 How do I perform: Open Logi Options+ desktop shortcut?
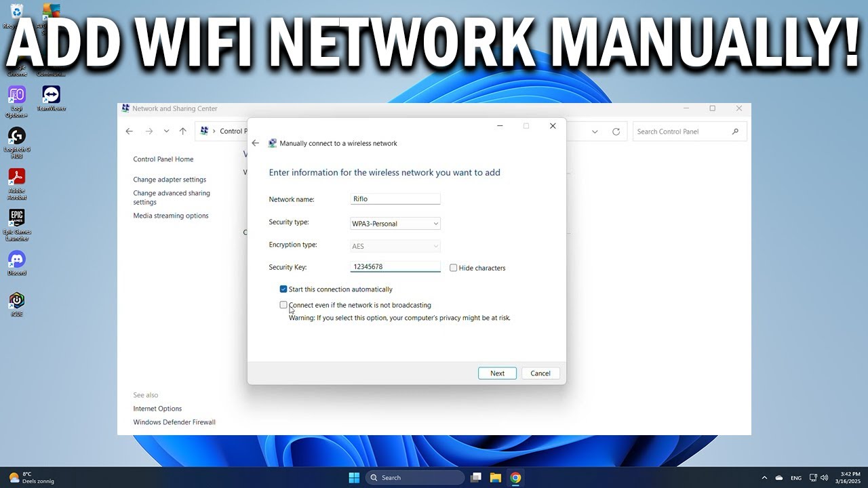[x=16, y=100]
